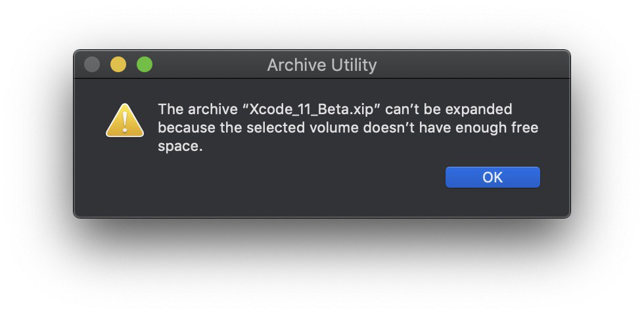Click the exclamation mark inside the warning icon
The width and height of the screenshot is (644, 315).
pyautogui.click(x=125, y=122)
